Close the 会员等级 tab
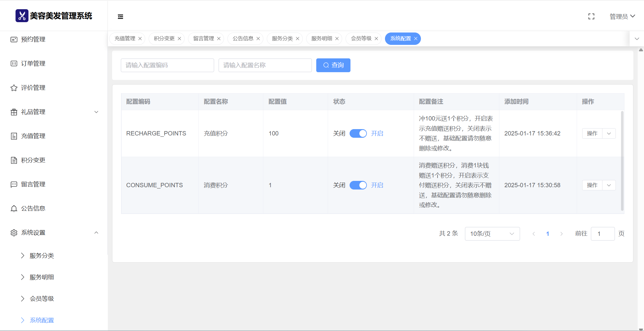The width and height of the screenshot is (644, 331). [376, 39]
